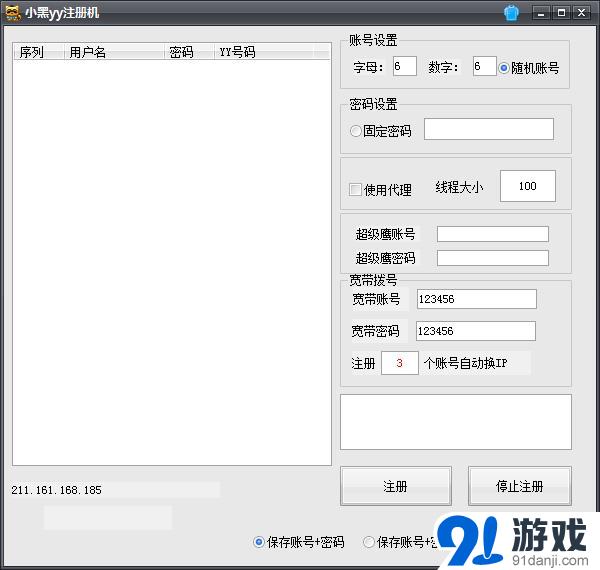Click the 超级鹰密码 input field
600x570 pixels.
coord(493,258)
